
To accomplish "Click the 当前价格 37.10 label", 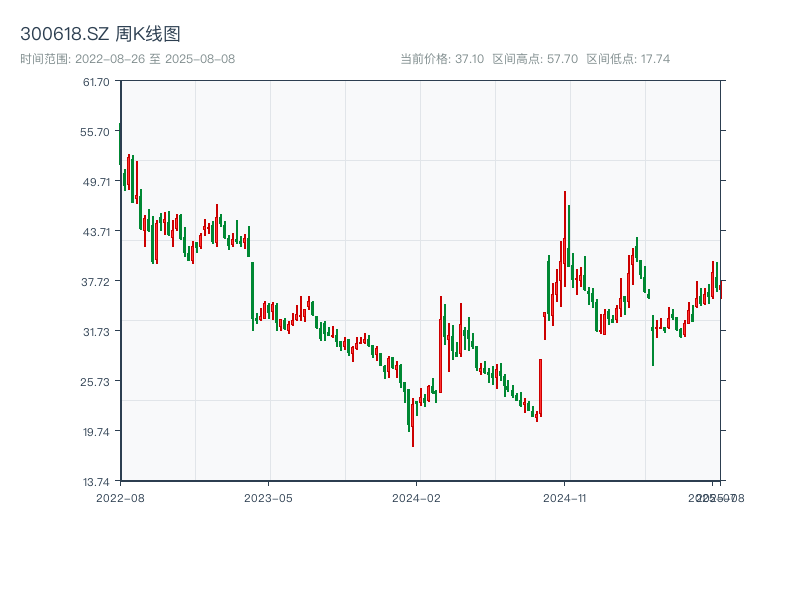I will [441, 59].
